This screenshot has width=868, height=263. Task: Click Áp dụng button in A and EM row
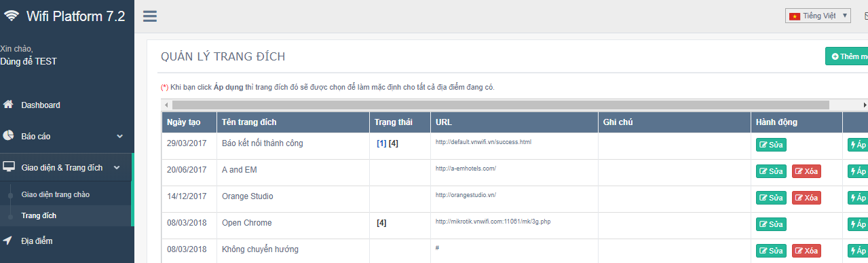(858, 171)
